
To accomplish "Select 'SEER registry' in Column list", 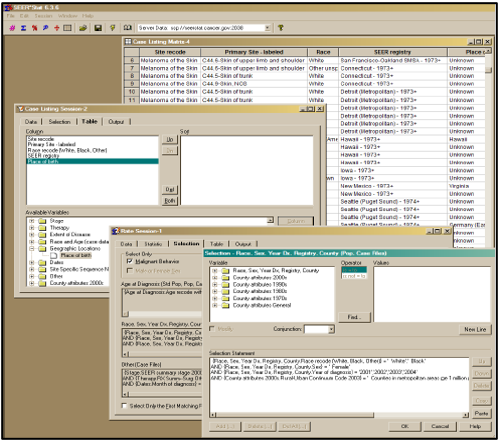I will click(x=92, y=156).
